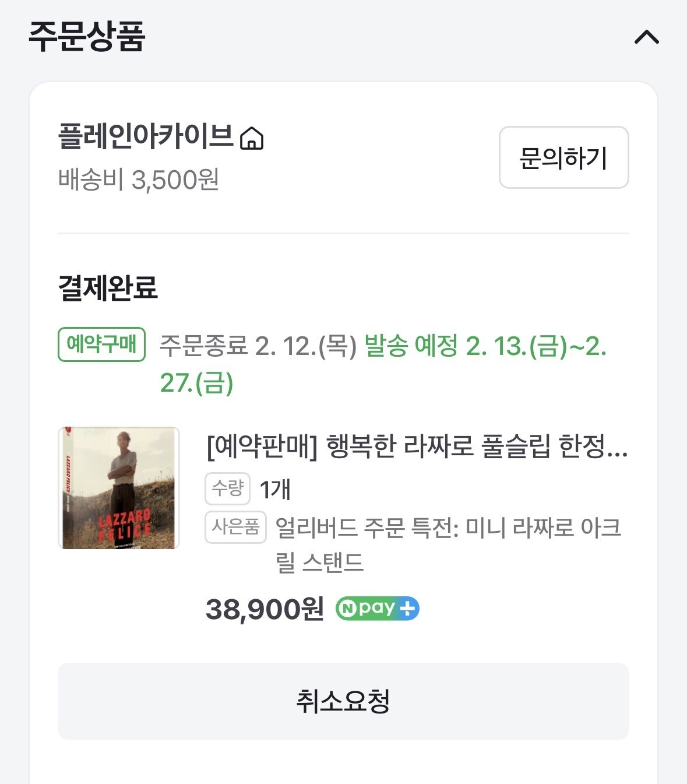
Task: Click the 1개 quantity value
Action: point(275,490)
